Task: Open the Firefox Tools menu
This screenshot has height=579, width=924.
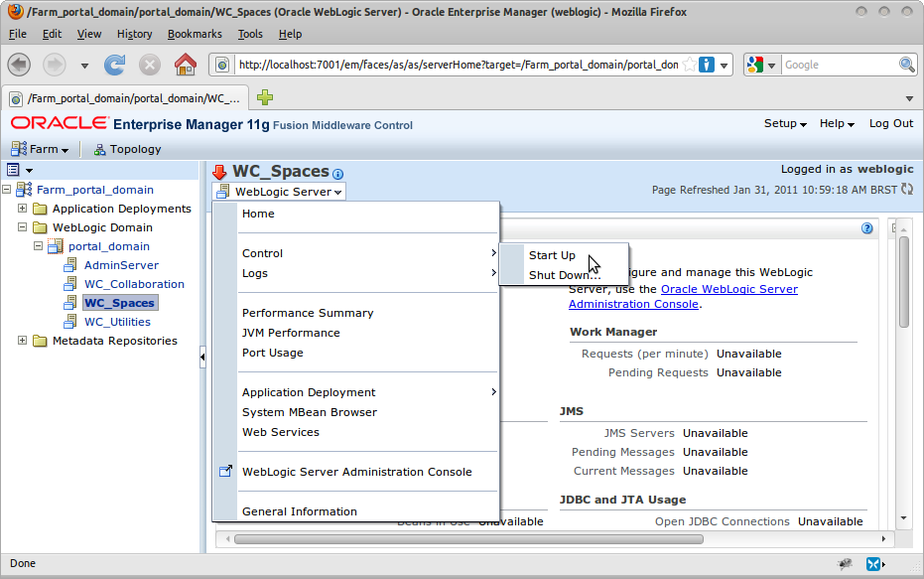Action: click(250, 34)
